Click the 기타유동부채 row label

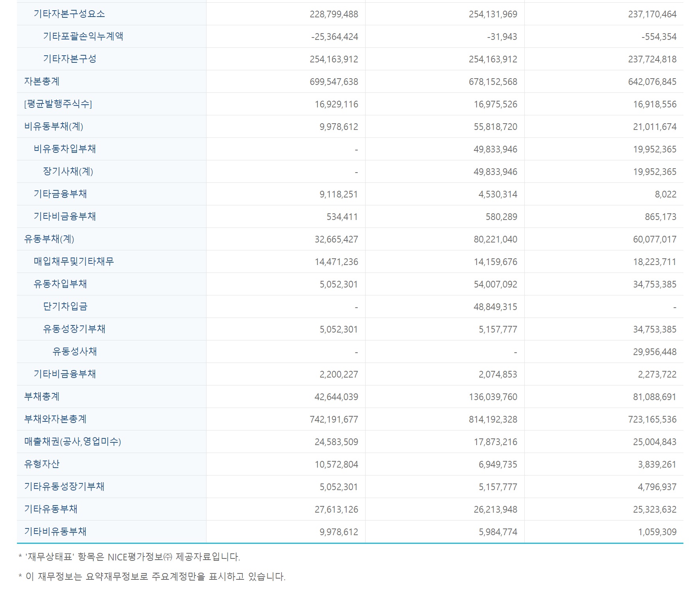[51, 509]
